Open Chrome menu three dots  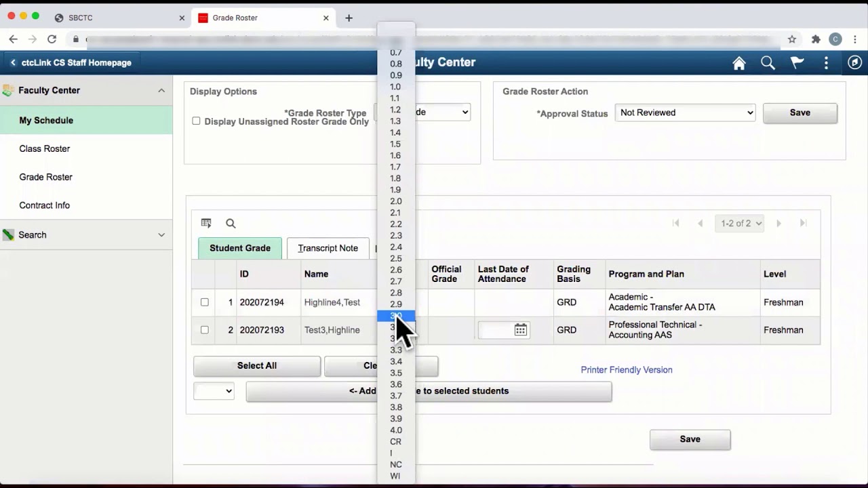pyautogui.click(x=854, y=39)
